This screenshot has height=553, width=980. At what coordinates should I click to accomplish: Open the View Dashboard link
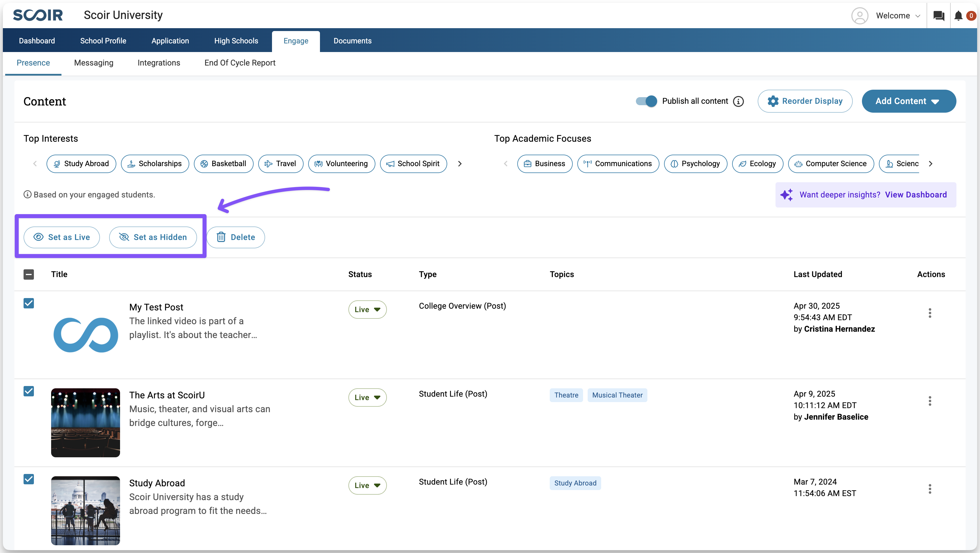[x=916, y=195]
